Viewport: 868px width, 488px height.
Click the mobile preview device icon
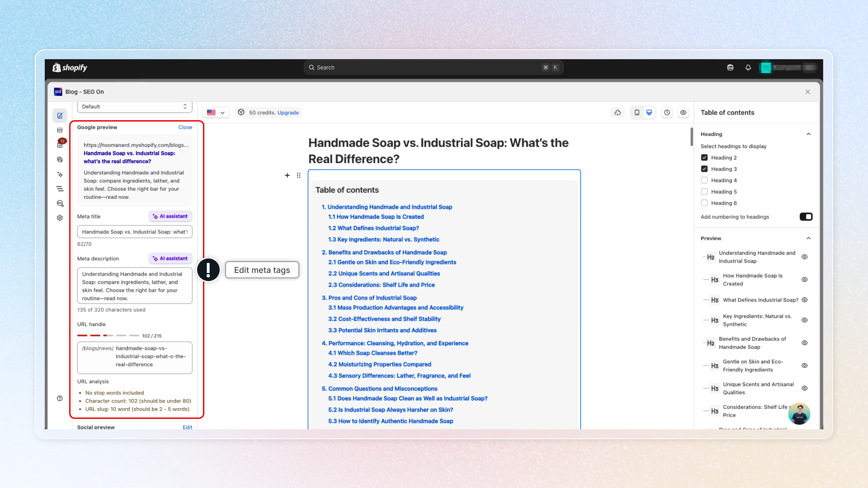pyautogui.click(x=637, y=113)
